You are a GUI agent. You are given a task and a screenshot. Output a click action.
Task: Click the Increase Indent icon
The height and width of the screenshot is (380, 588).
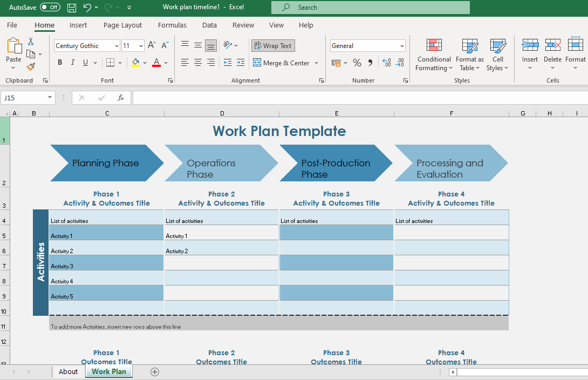(241, 63)
